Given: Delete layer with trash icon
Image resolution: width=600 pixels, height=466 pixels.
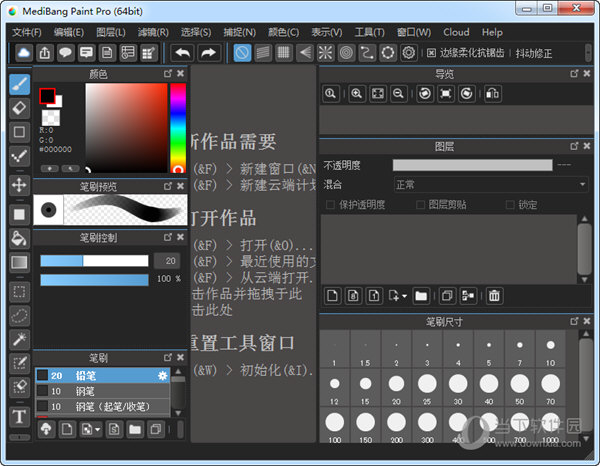Looking at the screenshot, I should click(x=494, y=296).
